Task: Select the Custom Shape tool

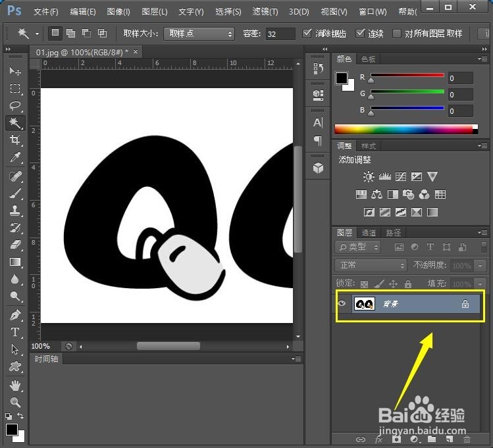Action: (x=14, y=366)
